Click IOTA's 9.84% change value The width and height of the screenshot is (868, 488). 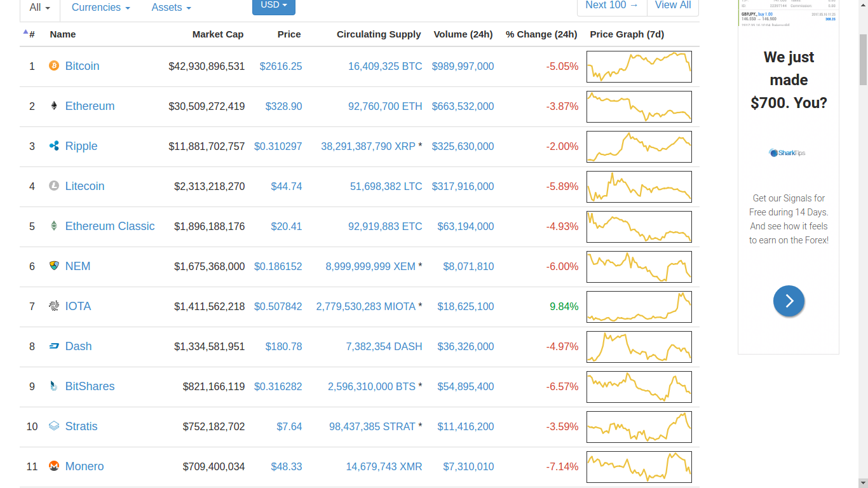564,306
